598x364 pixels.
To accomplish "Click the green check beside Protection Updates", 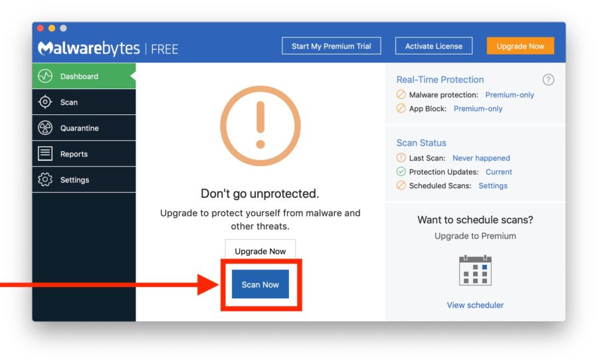I will (401, 171).
